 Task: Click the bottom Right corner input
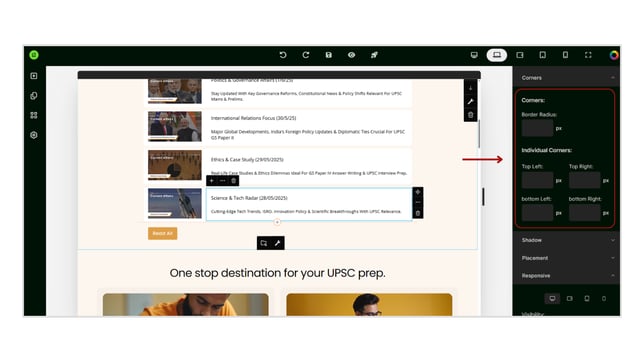pyautogui.click(x=584, y=213)
